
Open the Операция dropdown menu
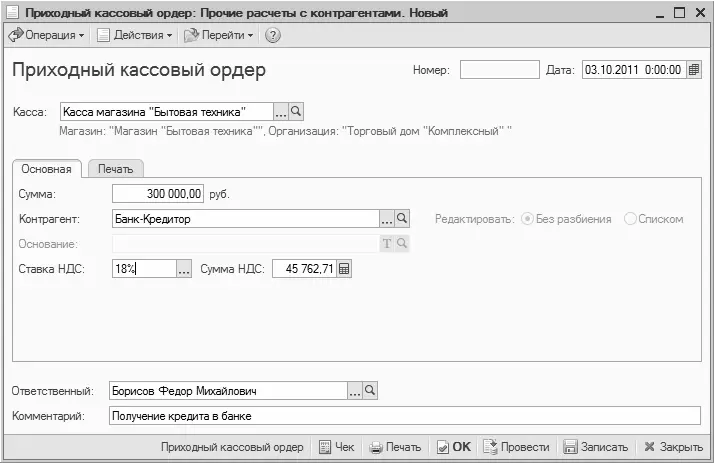point(46,35)
